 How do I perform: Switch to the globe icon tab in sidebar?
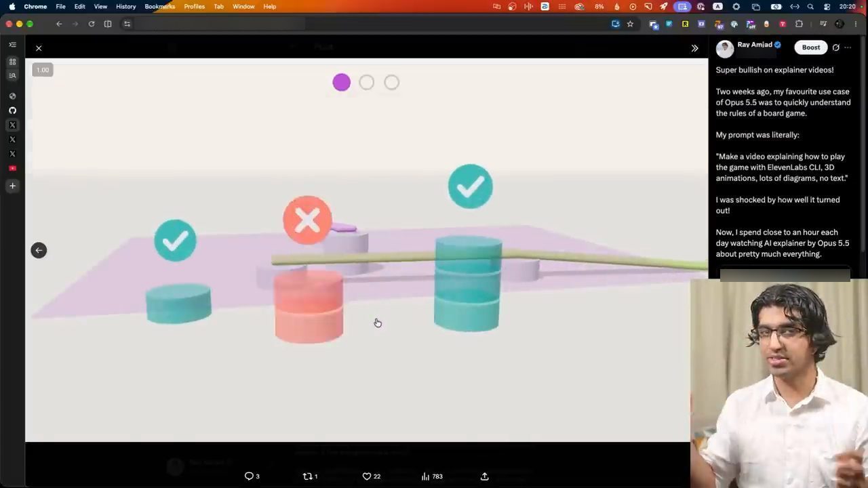click(x=12, y=96)
